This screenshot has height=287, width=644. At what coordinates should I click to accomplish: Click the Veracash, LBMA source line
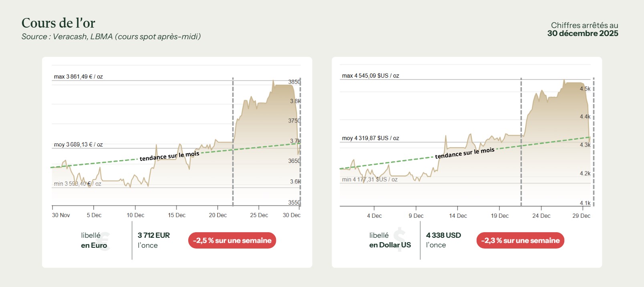pos(111,37)
